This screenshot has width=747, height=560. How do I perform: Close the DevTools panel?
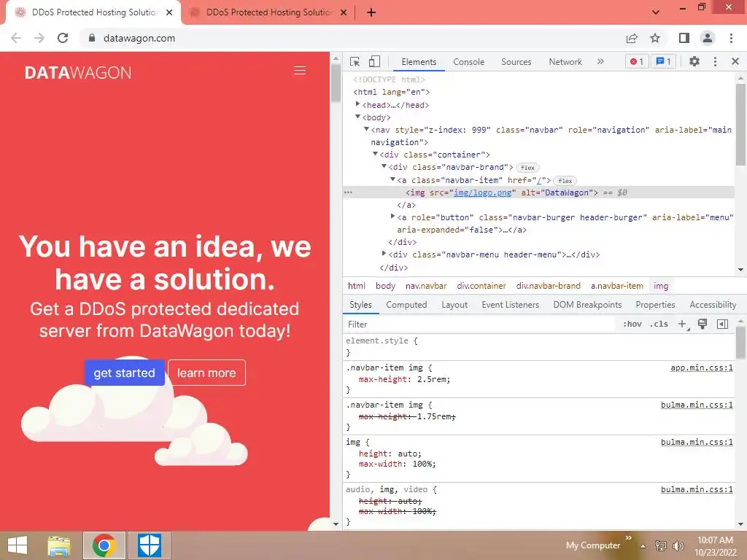coord(735,61)
